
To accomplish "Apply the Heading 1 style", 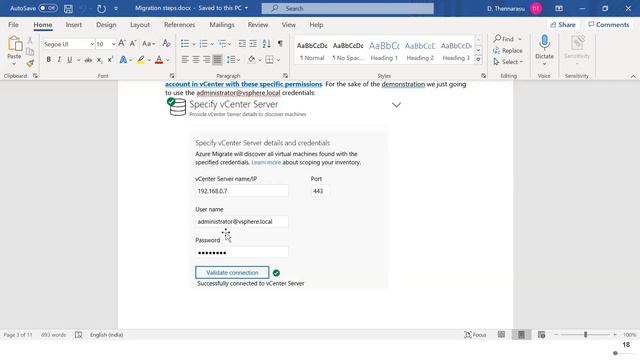I will (x=384, y=51).
